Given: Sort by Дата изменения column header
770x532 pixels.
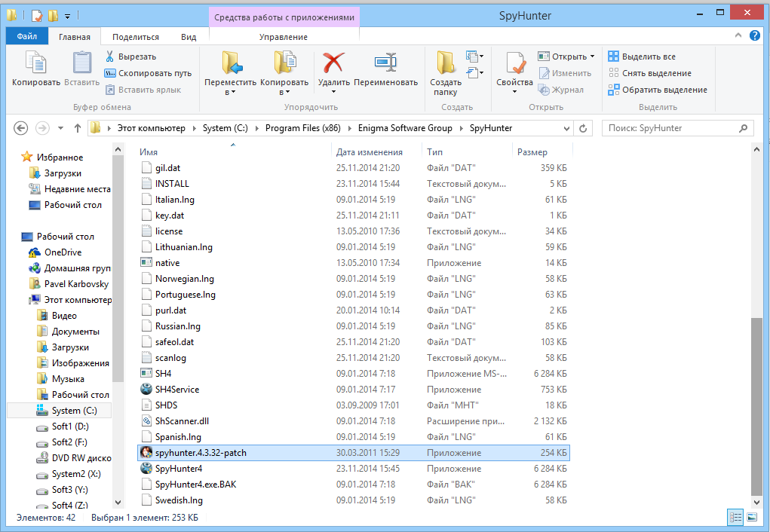Looking at the screenshot, I should click(370, 152).
